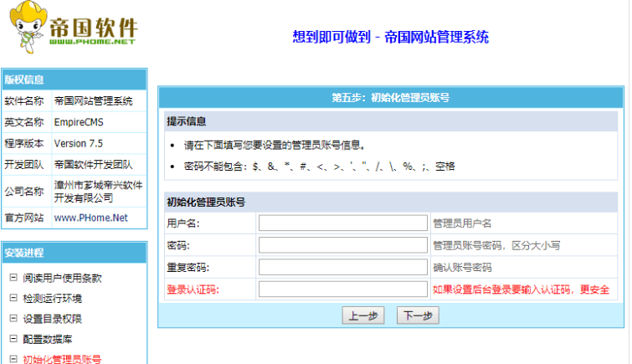This screenshot has width=632, height=364.
Task: Click the 确认账号密码 hint text
Action: (x=462, y=267)
